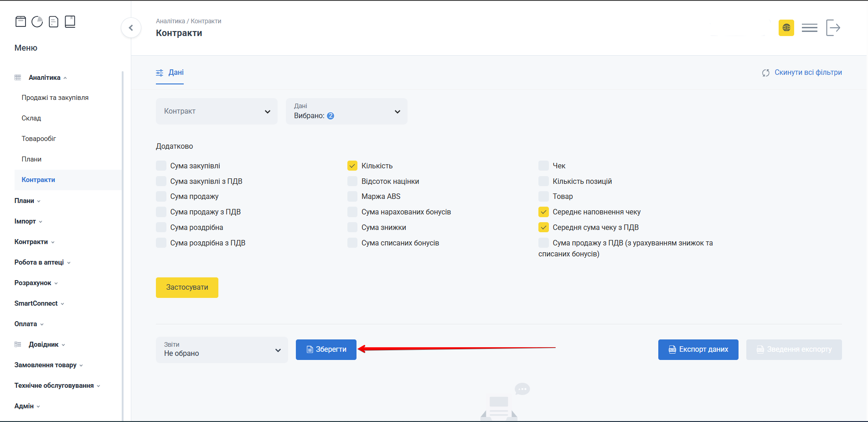Select Продажі та закупівля in menu
Image resolution: width=868 pixels, height=422 pixels.
pos(55,98)
